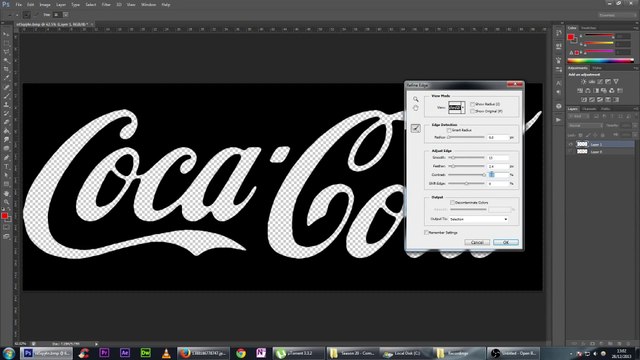Image resolution: width=640 pixels, height=360 pixels.
Task: Open the History panel icon in the dock
Action: click(558, 33)
